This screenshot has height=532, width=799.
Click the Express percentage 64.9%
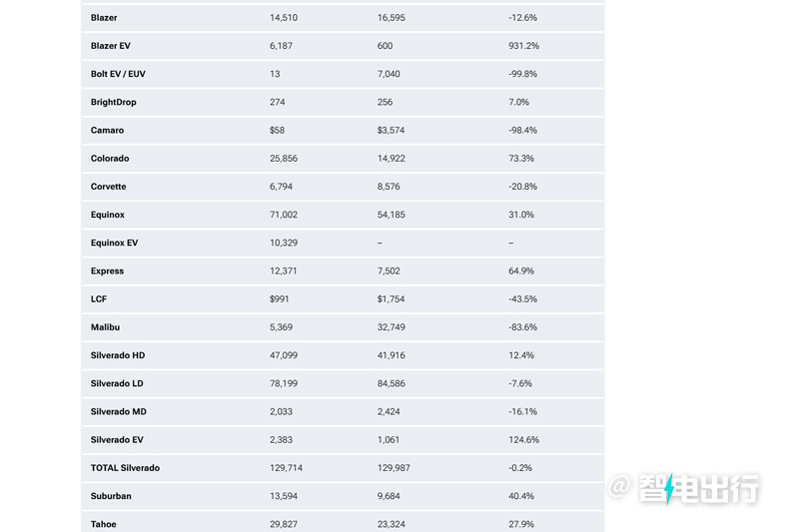[521, 270]
